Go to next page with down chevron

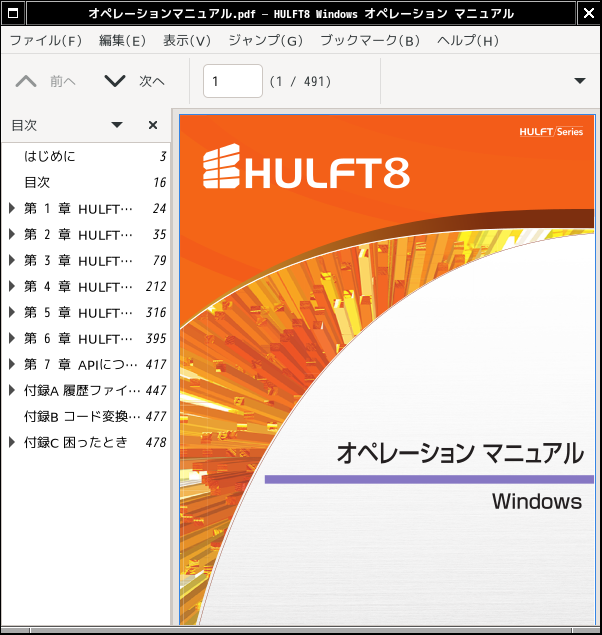115,81
